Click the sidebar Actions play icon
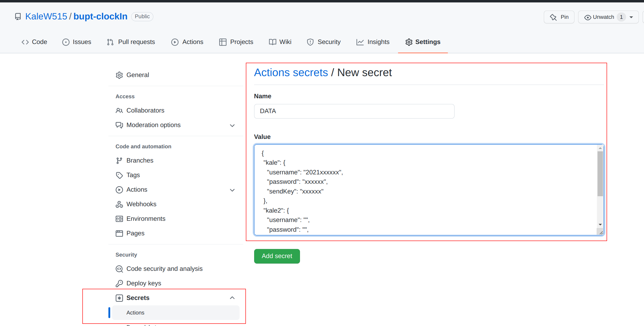This screenshot has width=644, height=326. (119, 190)
